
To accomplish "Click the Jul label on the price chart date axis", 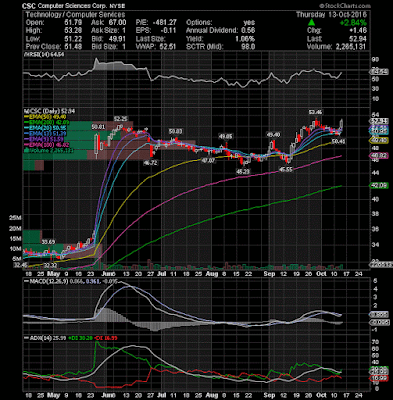I will tap(161, 274).
